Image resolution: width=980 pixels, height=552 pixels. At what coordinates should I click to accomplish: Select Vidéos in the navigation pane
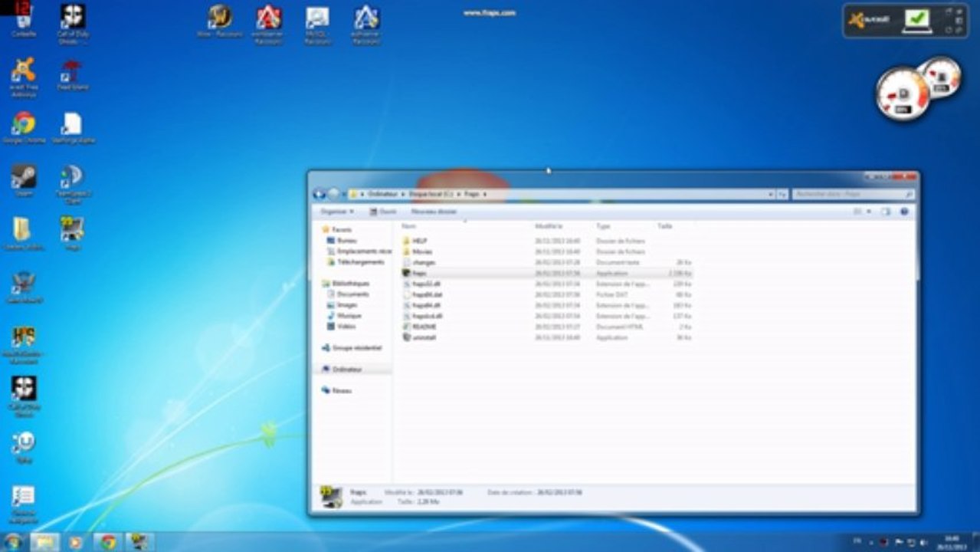341,326
